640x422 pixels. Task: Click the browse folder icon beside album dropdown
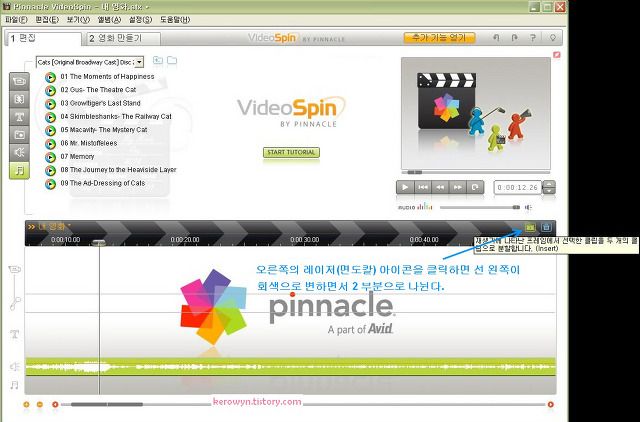tap(172, 60)
